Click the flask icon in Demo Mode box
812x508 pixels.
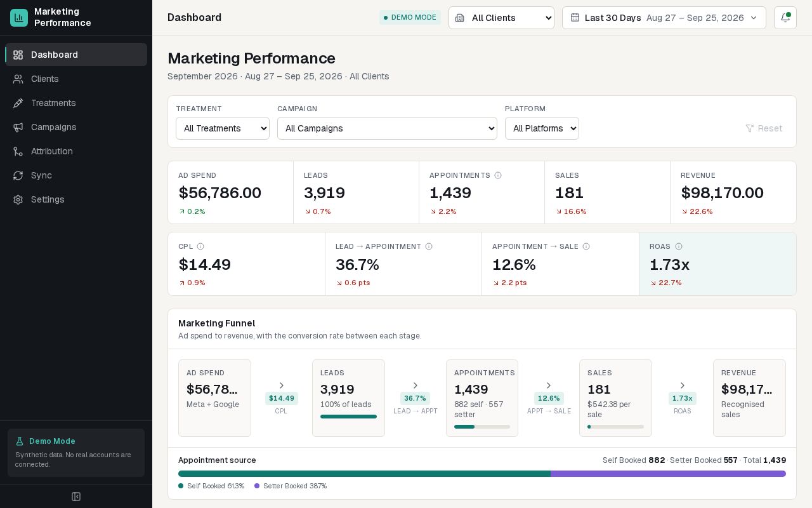(x=20, y=441)
